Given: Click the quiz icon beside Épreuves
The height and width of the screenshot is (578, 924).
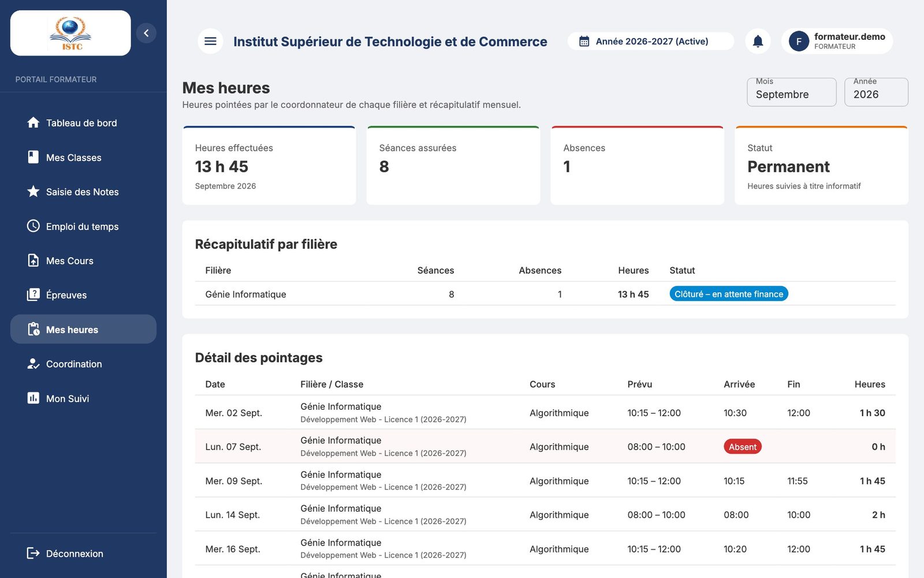Looking at the screenshot, I should (x=33, y=295).
